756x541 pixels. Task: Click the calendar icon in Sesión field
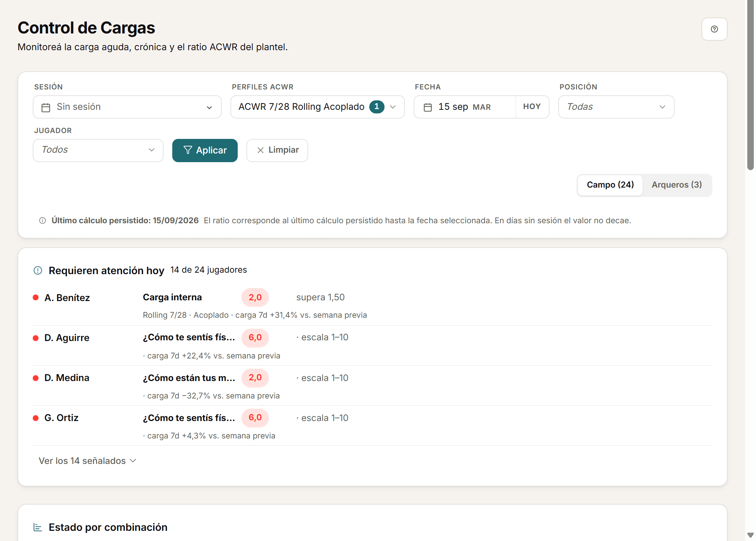[46, 108]
